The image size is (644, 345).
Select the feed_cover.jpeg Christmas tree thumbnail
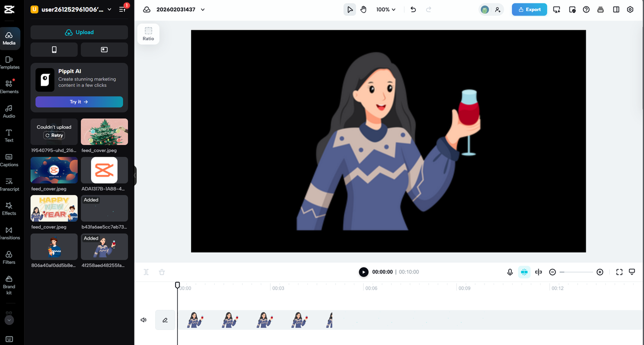[104, 131]
